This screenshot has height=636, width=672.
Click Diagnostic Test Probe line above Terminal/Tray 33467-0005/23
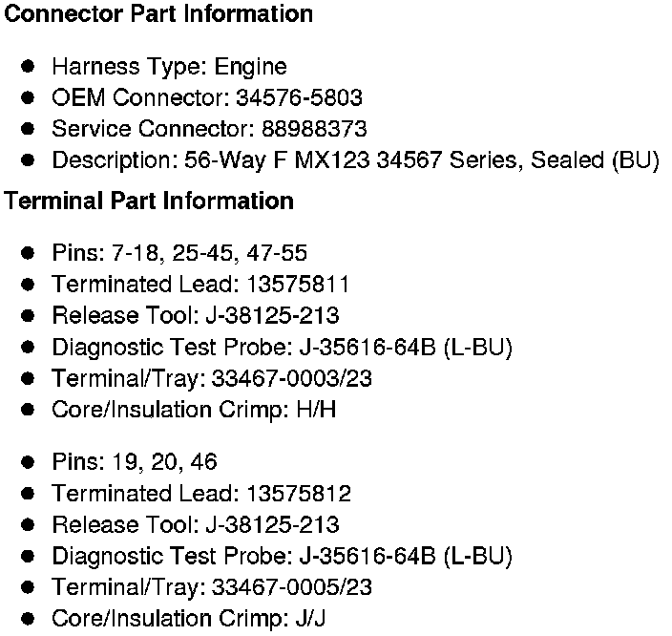click(282, 556)
